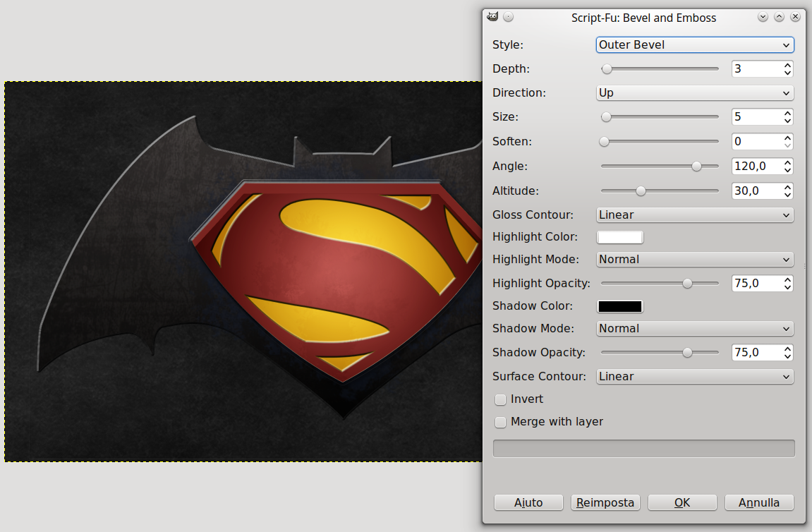Click the empty progress bar in the dialog
Image resolution: width=812 pixels, height=532 pixels.
pos(643,449)
